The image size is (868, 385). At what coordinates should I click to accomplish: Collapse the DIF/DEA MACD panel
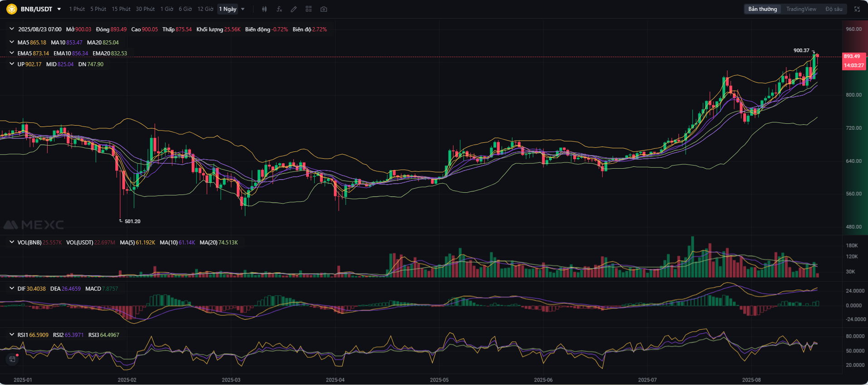12,288
